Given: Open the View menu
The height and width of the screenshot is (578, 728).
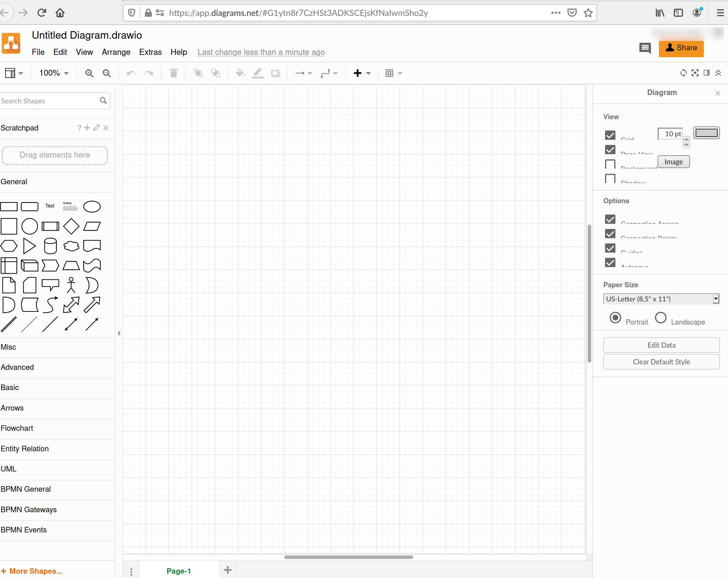Looking at the screenshot, I should click(84, 52).
